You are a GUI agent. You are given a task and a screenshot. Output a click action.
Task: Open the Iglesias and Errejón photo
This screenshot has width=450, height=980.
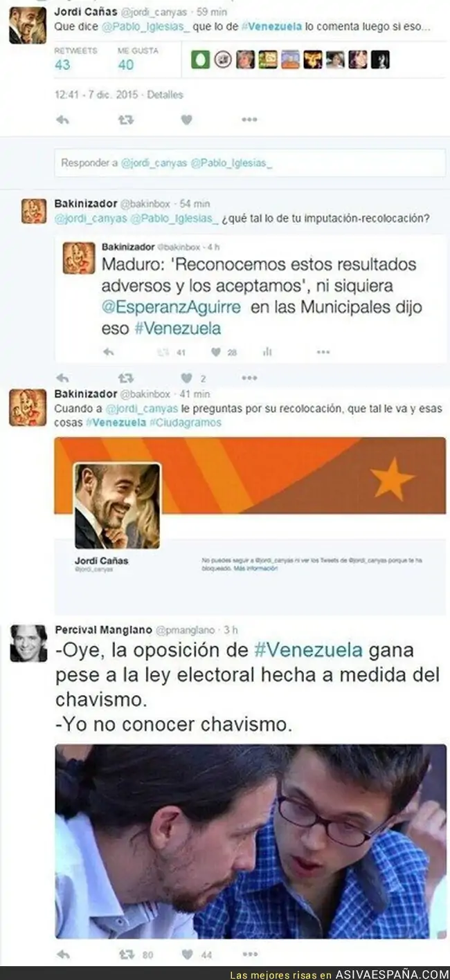[251, 841]
